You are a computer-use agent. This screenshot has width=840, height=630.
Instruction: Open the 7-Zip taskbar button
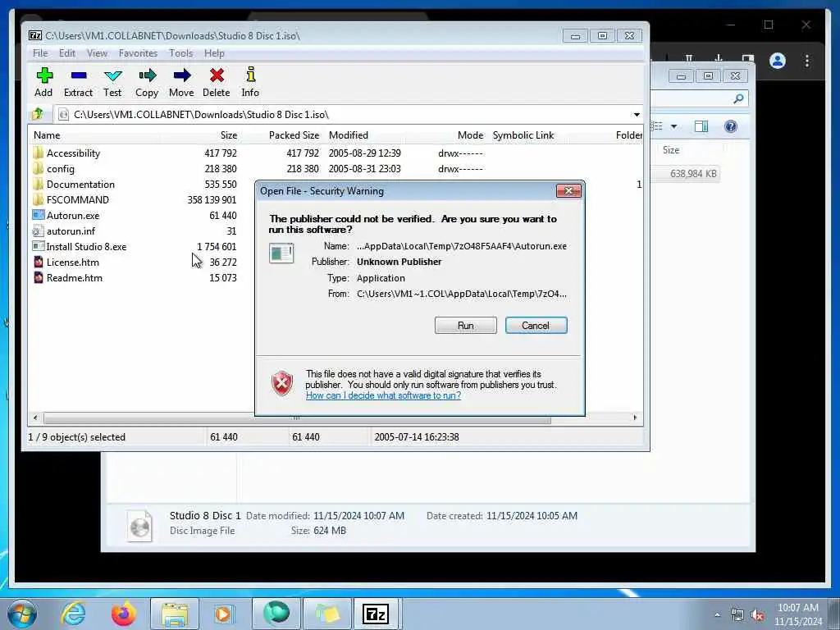(x=376, y=614)
